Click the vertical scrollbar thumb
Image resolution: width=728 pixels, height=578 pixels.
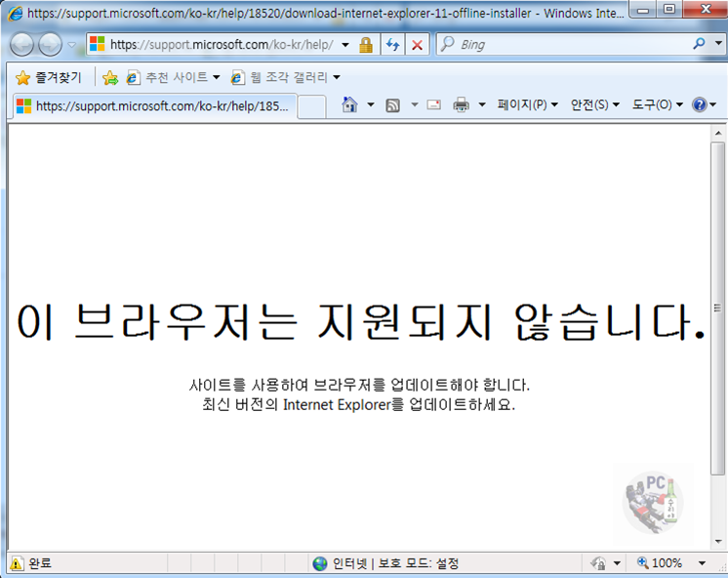pos(718,309)
